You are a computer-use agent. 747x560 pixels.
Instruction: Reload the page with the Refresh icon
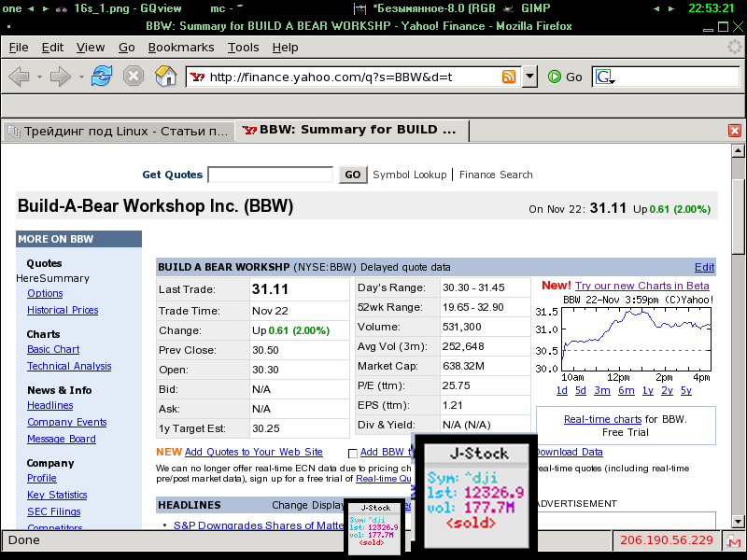pos(102,76)
